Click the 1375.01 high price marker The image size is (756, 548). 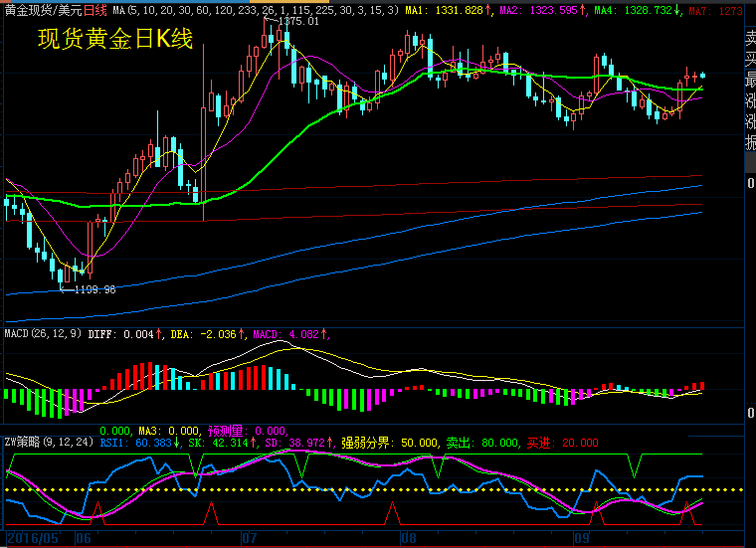[x=298, y=21]
